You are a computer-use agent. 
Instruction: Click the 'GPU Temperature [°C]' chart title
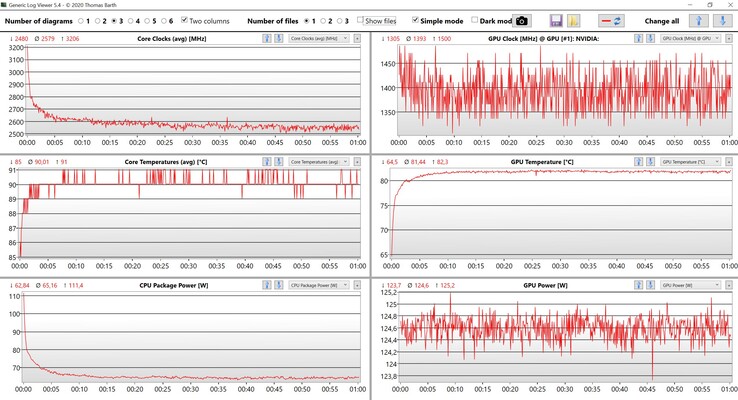click(x=542, y=162)
